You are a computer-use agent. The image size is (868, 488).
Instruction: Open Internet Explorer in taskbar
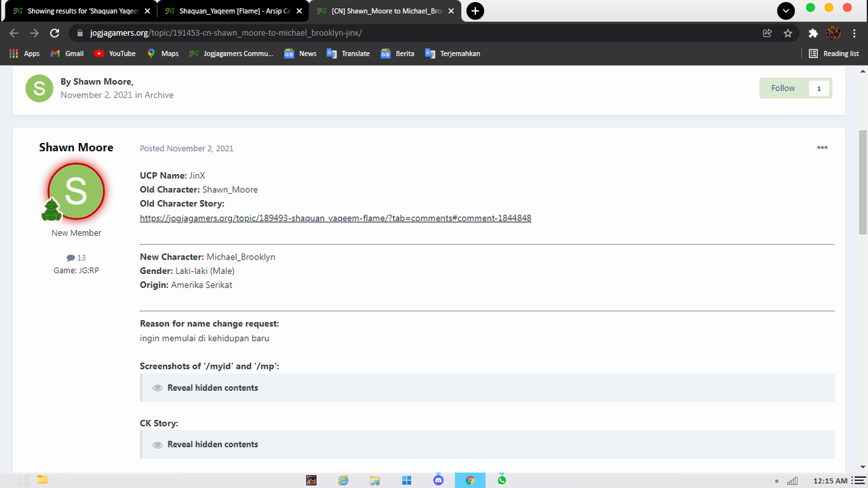click(344, 481)
